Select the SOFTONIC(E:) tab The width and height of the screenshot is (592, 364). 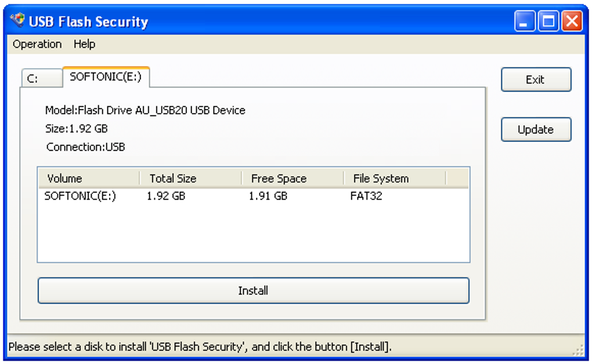point(106,77)
